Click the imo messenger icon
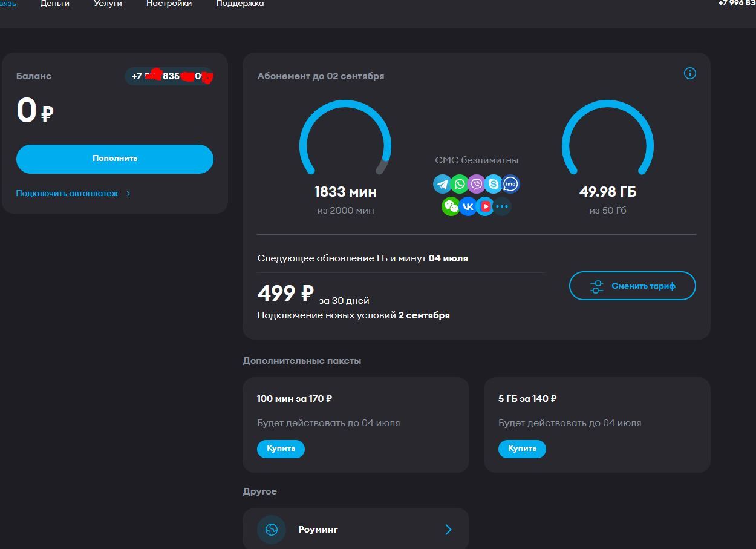The width and height of the screenshot is (756, 549). [x=511, y=184]
